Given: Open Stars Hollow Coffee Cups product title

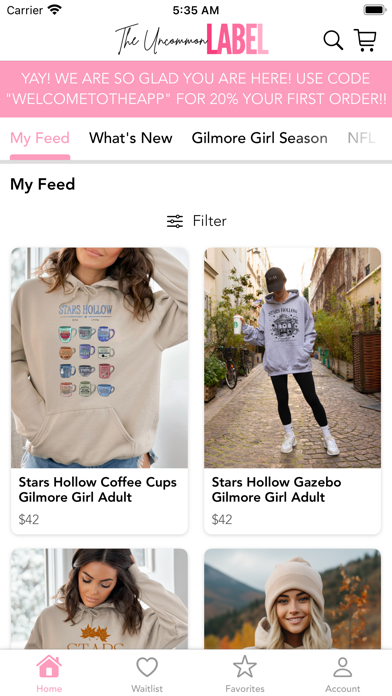Looking at the screenshot, I should [x=98, y=489].
